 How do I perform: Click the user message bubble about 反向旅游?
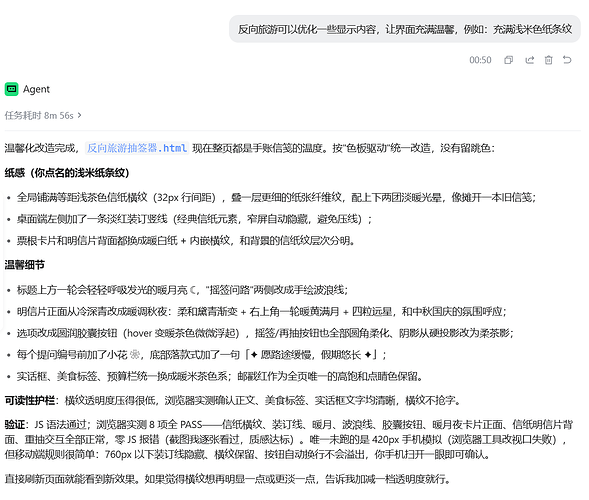point(405,29)
